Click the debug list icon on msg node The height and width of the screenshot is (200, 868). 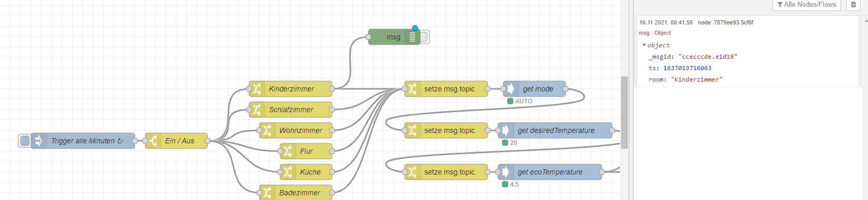click(x=412, y=37)
